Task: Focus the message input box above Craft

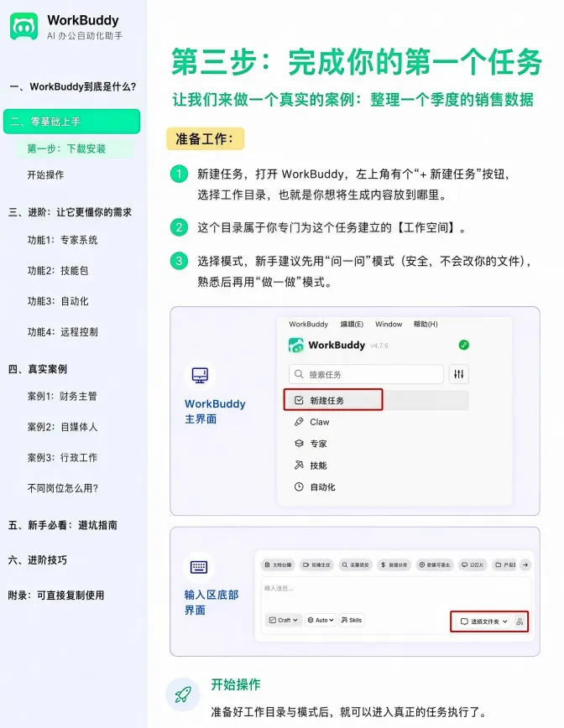Action: coord(396,592)
